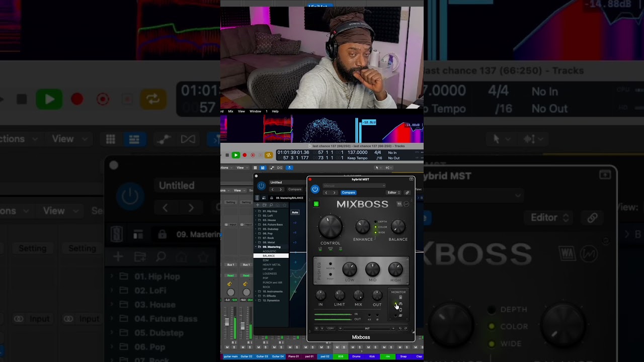This screenshot has width=644, height=362.
Task: Toggle the WIDE enhance mode
Action: point(375,232)
